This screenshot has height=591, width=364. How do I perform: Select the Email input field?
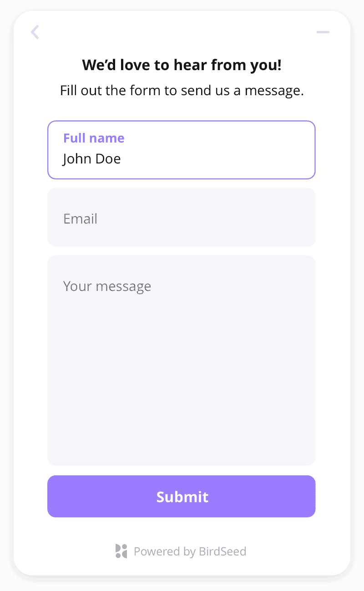[182, 217]
